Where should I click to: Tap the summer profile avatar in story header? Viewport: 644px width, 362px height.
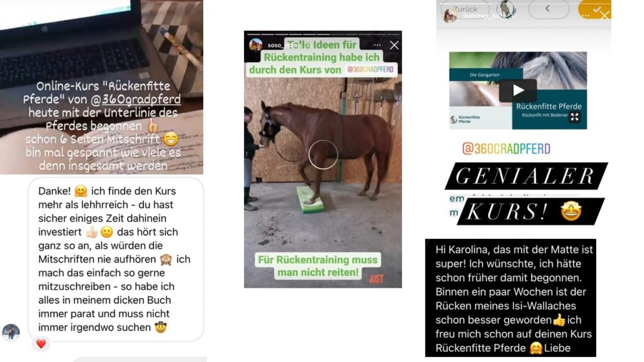tap(450, 15)
